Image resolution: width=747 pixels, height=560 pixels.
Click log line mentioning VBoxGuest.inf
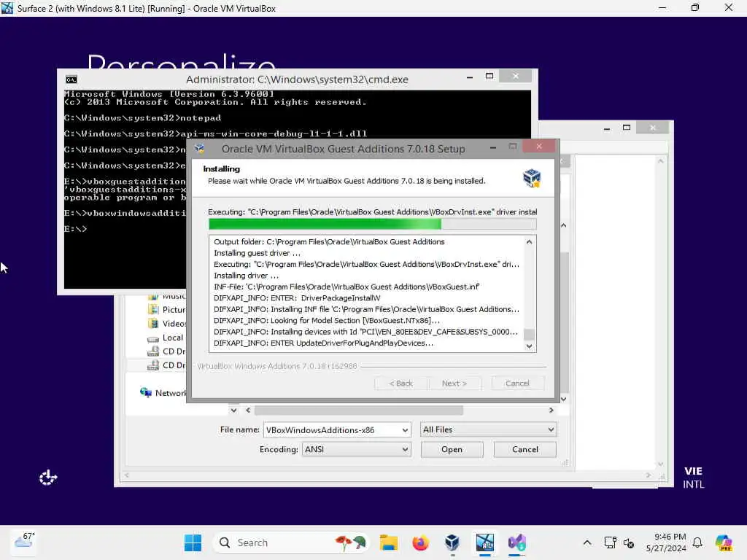click(347, 287)
